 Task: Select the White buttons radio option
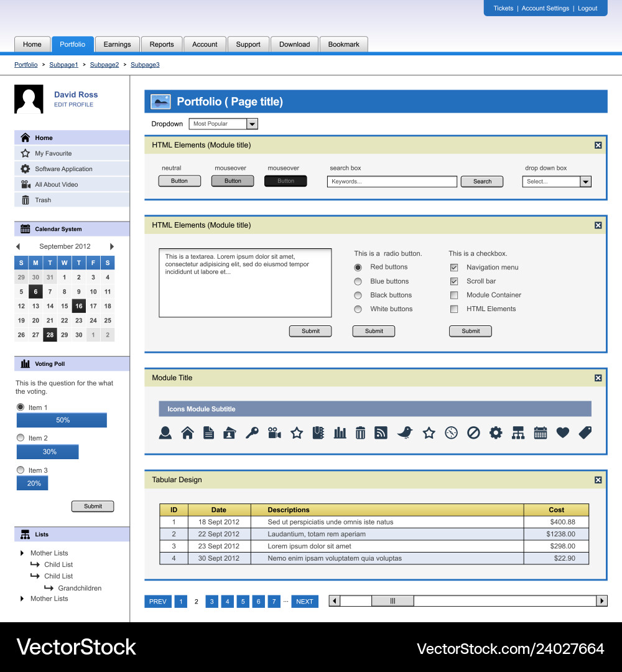pos(358,309)
